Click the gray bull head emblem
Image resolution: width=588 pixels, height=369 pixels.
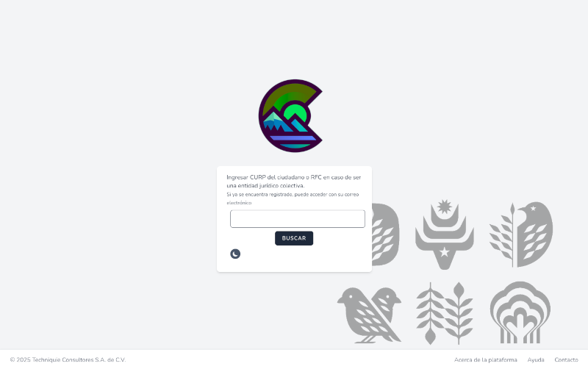coord(445,234)
